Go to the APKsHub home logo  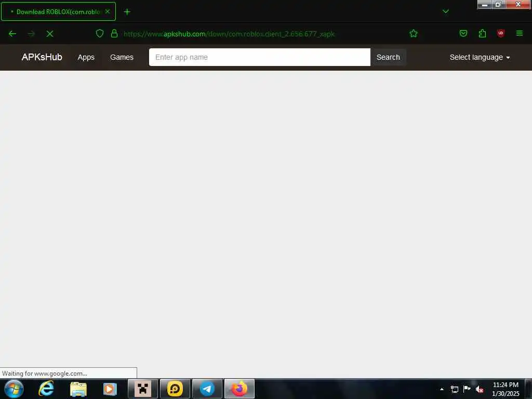(x=42, y=57)
